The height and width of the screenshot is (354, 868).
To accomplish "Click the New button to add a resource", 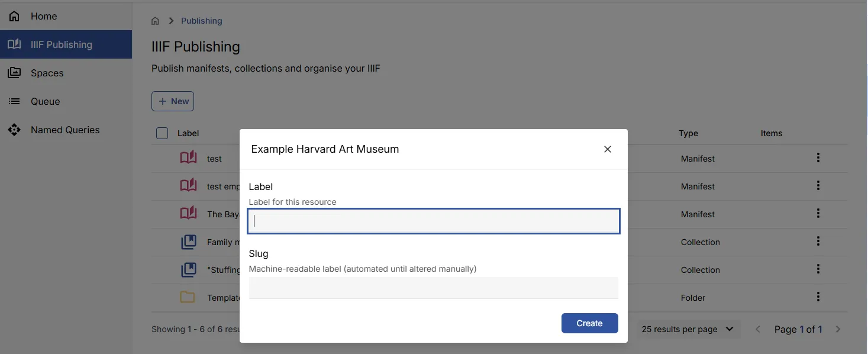I will (172, 101).
